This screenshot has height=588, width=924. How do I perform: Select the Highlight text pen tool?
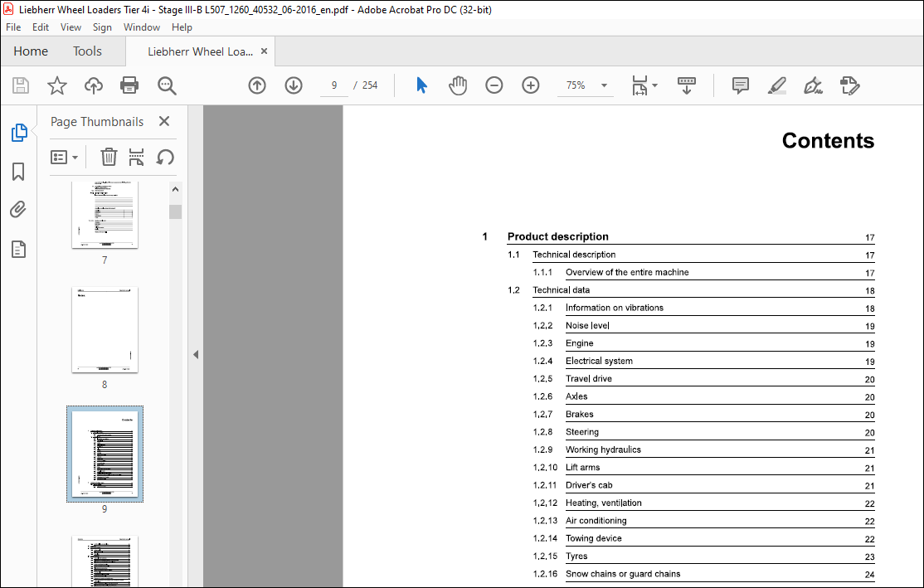point(776,85)
